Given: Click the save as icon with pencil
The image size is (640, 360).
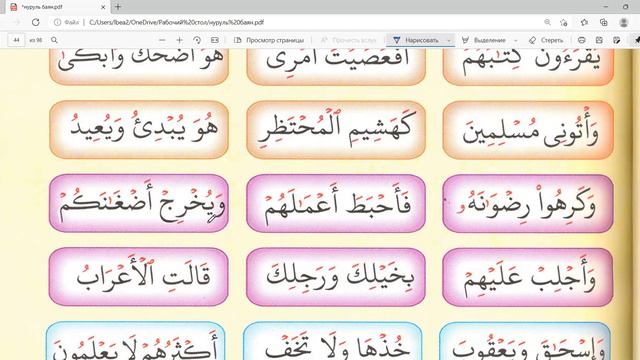Looking at the screenshot, I should coord(617,40).
